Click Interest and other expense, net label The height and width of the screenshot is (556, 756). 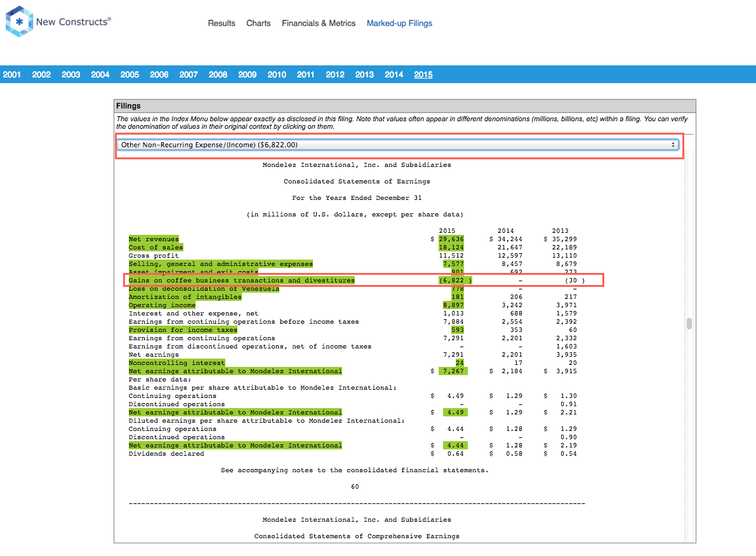(x=194, y=314)
